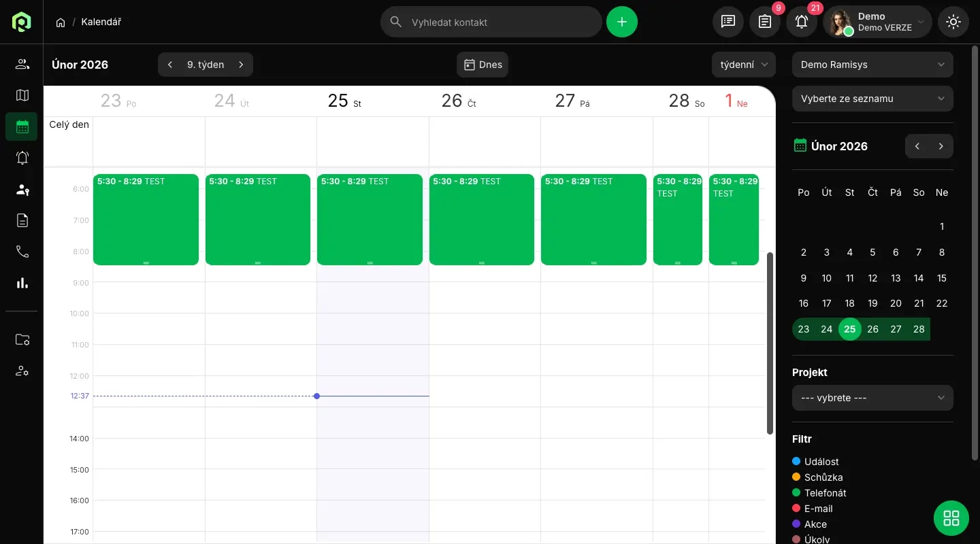
Task: Click the Dnes button
Action: 483,65
